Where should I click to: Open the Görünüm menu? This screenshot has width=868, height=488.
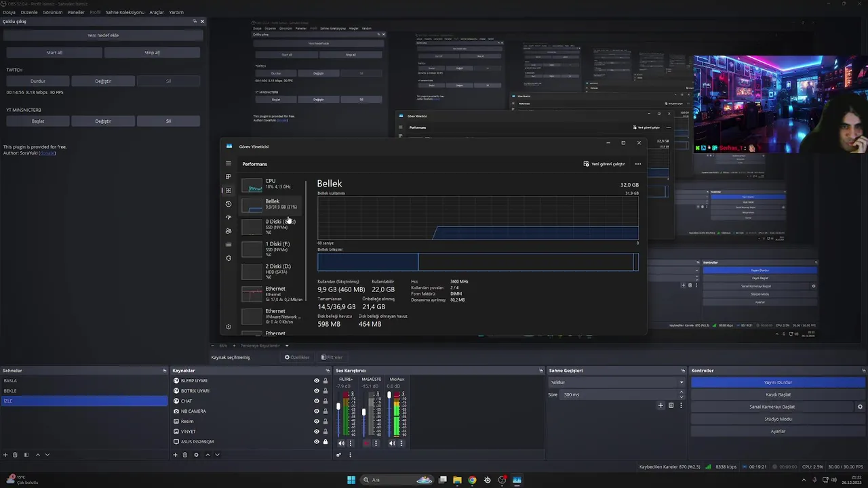[x=52, y=12]
